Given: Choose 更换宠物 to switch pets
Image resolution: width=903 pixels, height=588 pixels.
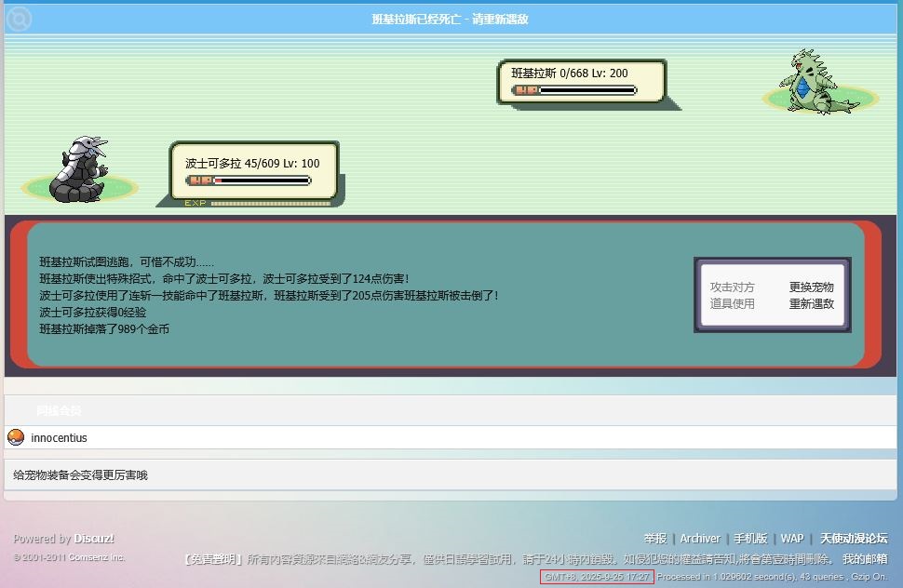Looking at the screenshot, I should [811, 287].
